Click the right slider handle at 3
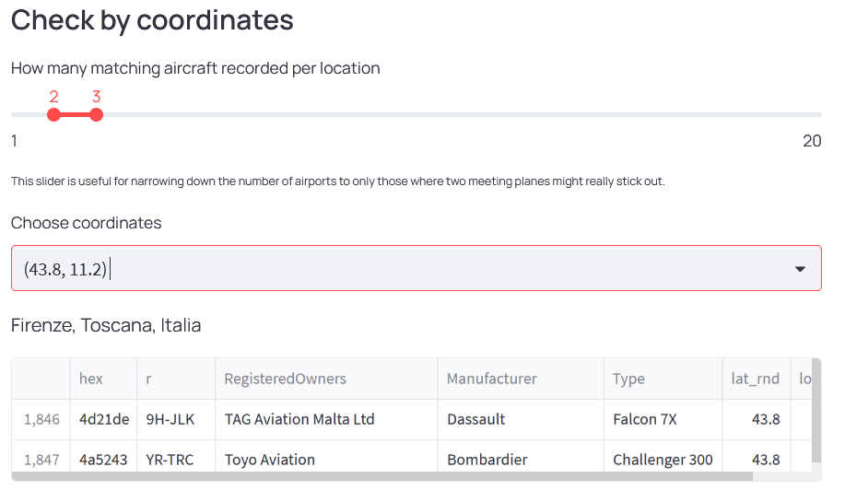Viewport: 868px width, 502px height. (96, 114)
